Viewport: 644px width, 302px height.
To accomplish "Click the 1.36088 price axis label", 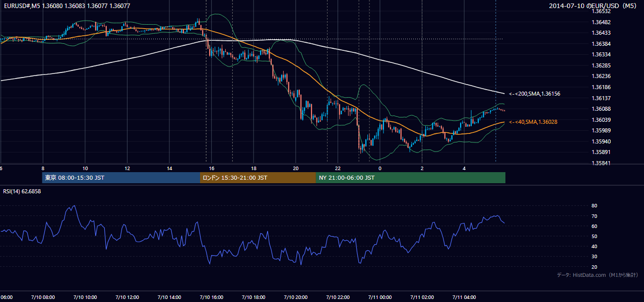I will point(601,109).
